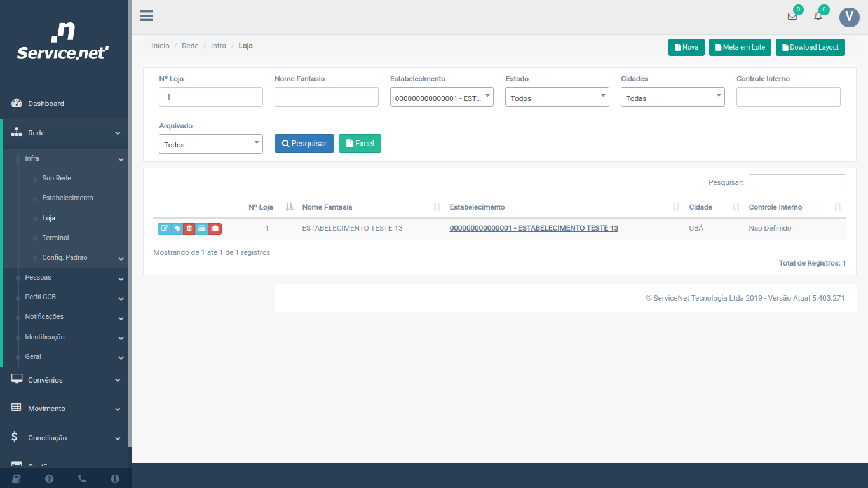
Task: Open the envelope messages icon
Action: 792,17
